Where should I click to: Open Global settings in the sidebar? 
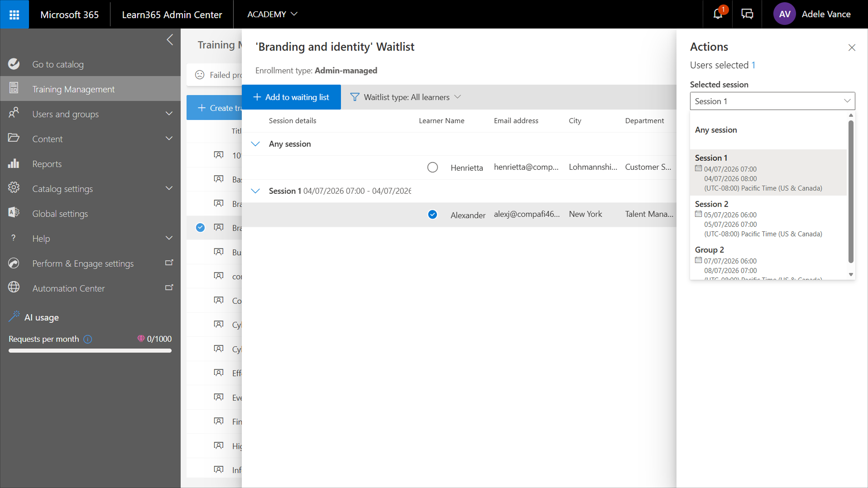pos(91,213)
